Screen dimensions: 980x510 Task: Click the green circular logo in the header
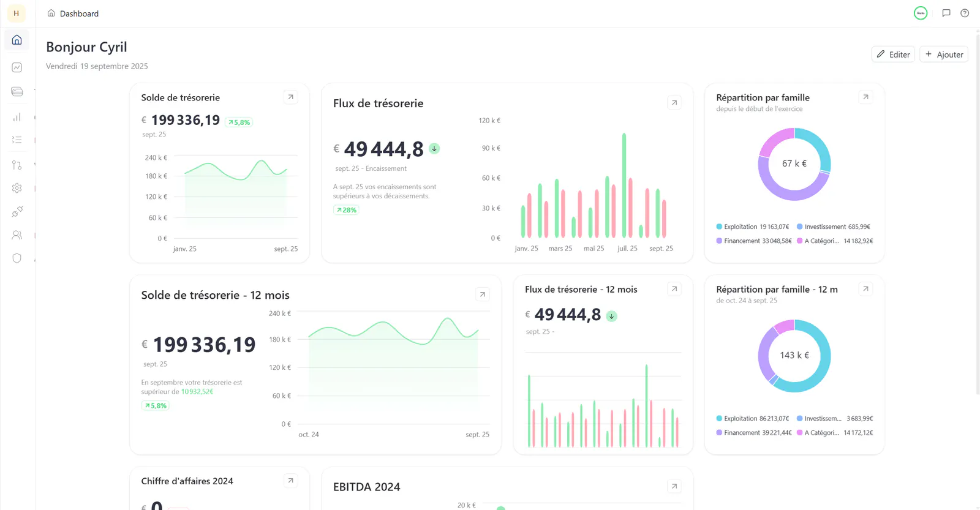pos(921,13)
